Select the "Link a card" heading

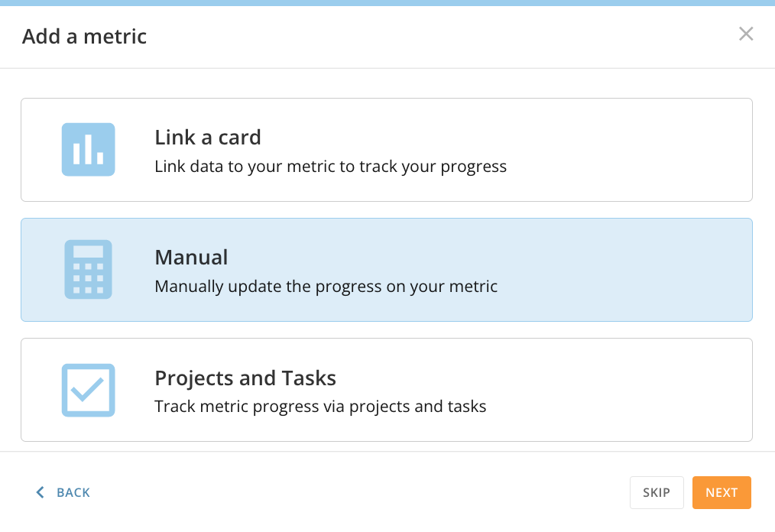208,138
